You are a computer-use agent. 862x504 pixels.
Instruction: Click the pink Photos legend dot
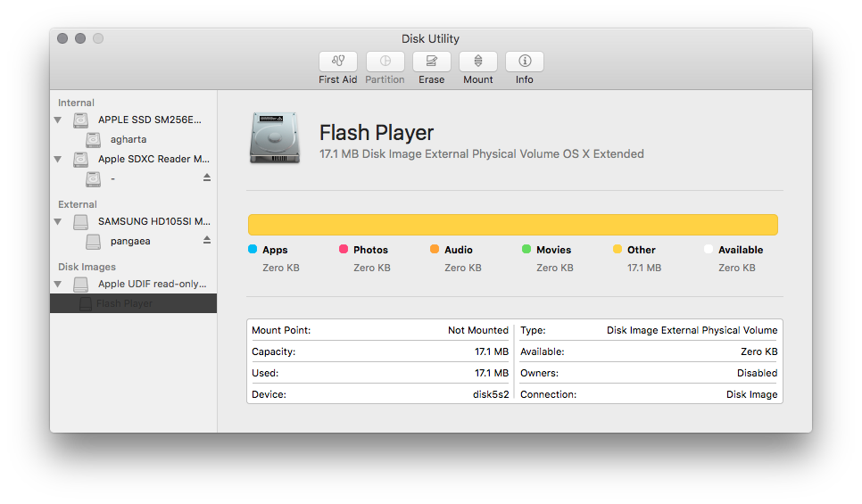point(344,249)
